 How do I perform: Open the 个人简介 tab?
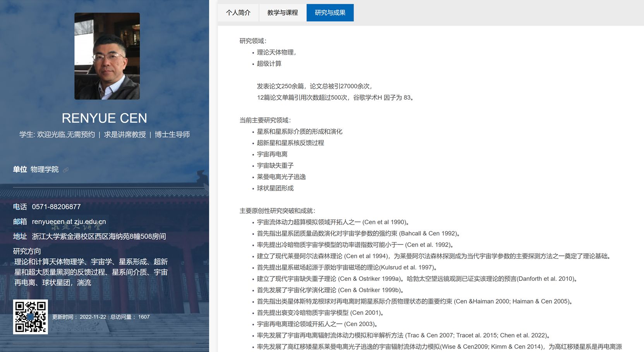coord(238,13)
